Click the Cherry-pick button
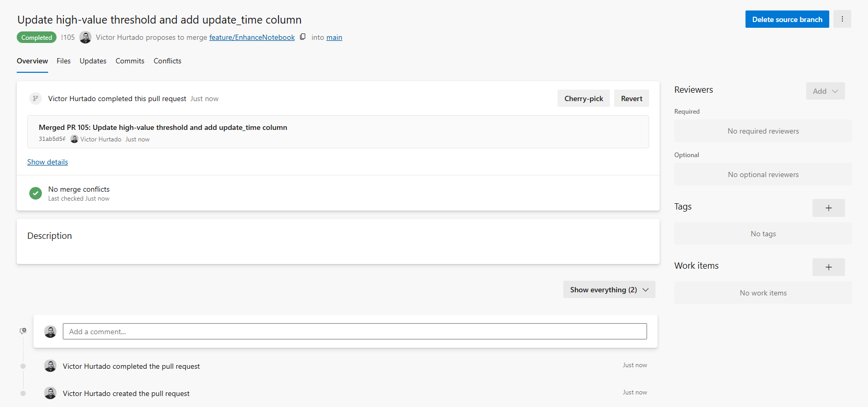Screen dimensions: 868x407 pos(583,98)
